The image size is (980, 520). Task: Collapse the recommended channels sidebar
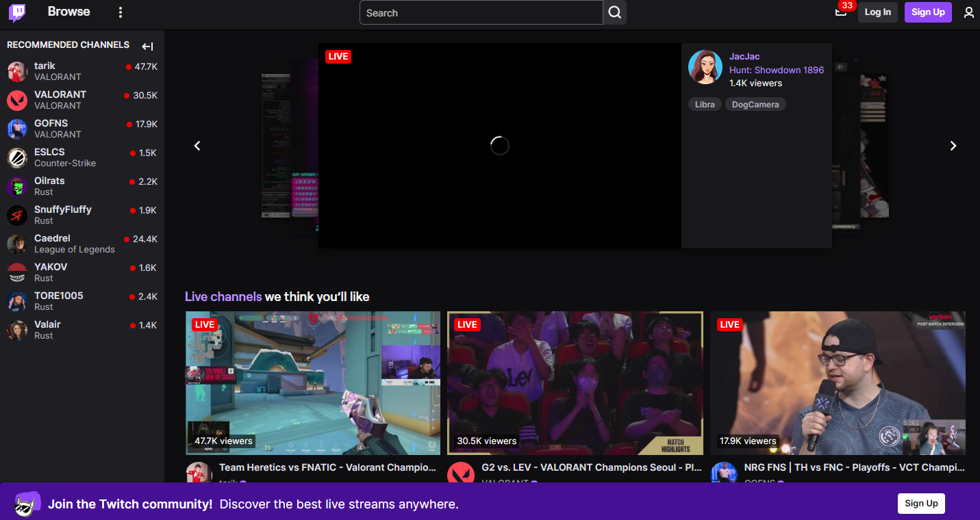(x=147, y=47)
